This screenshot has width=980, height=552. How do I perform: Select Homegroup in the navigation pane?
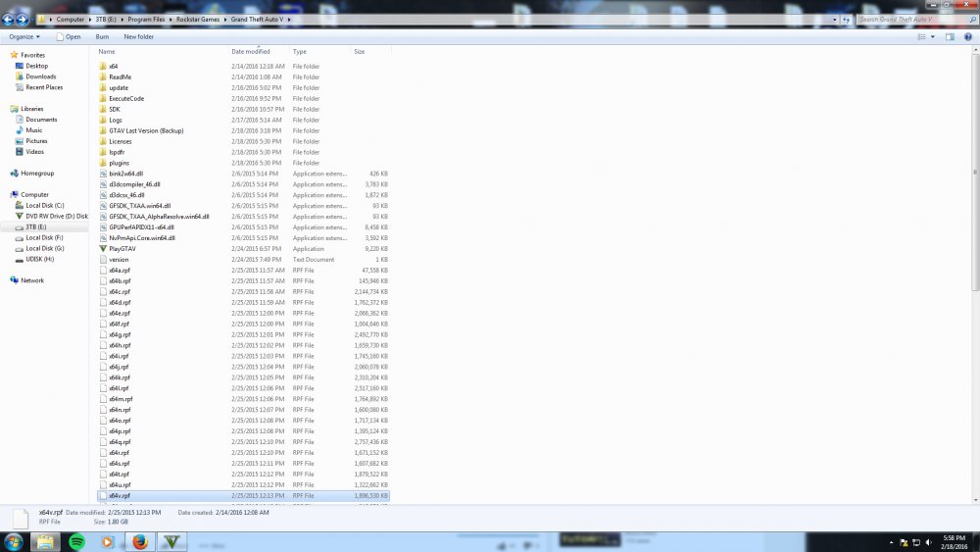(37, 174)
